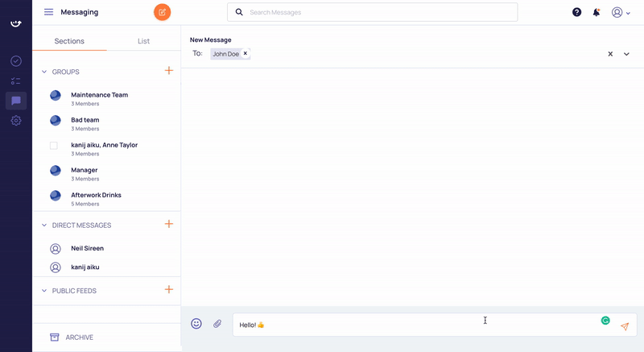644x352 pixels.
Task: Send the message with paper plane
Action: 625,326
